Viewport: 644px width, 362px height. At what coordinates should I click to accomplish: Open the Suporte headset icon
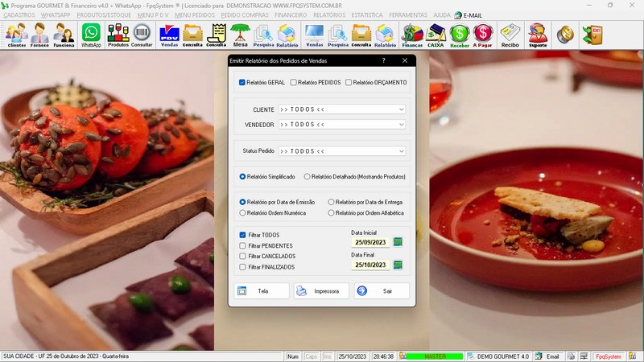pyautogui.click(x=538, y=35)
